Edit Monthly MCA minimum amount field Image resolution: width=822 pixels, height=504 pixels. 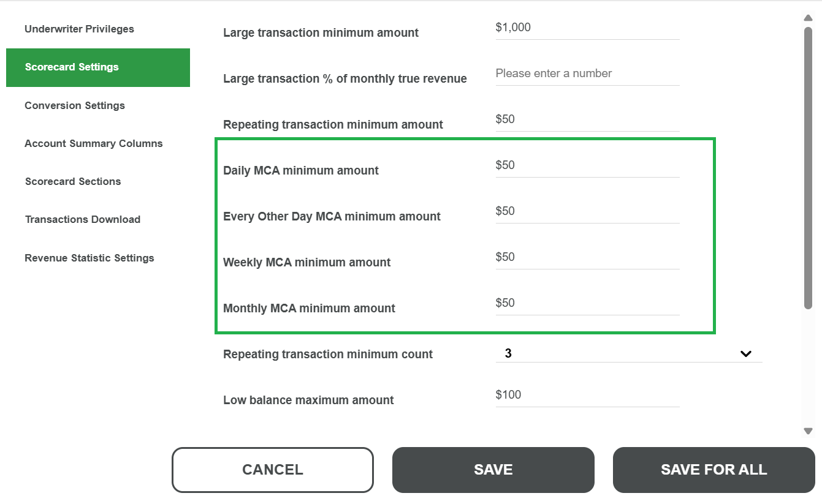pyautogui.click(x=587, y=303)
